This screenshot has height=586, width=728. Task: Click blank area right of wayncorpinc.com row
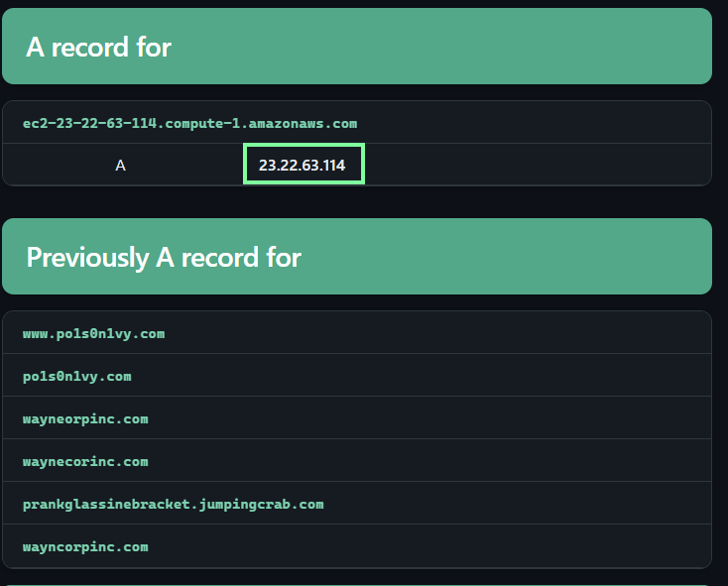pos(446,546)
